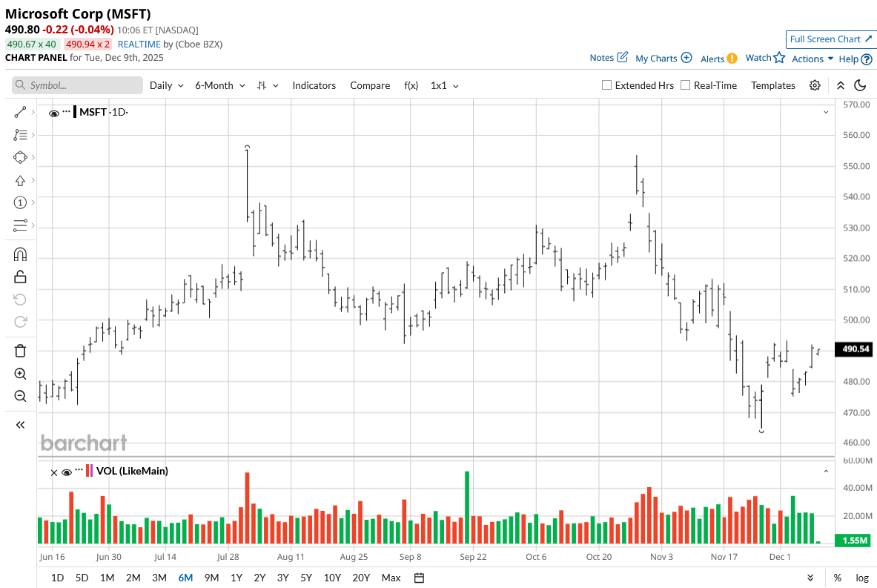Select the shapes drawing tool
This screenshot has height=588, width=877.
coord(20,157)
